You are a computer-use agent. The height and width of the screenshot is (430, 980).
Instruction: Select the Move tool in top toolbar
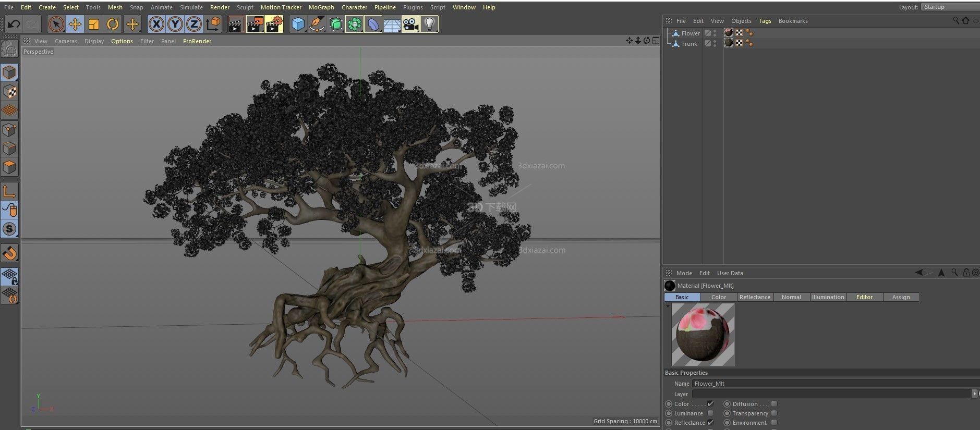[75, 24]
